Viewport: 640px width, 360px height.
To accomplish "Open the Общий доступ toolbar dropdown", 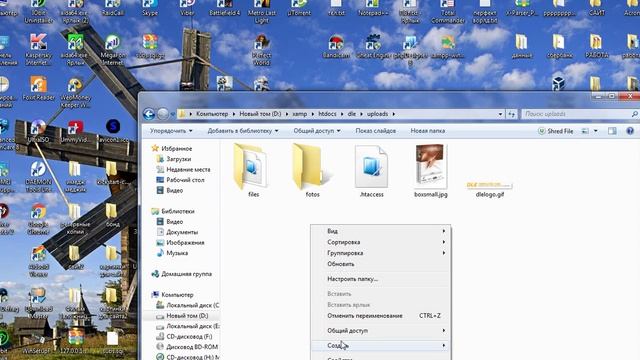I will pos(317,131).
